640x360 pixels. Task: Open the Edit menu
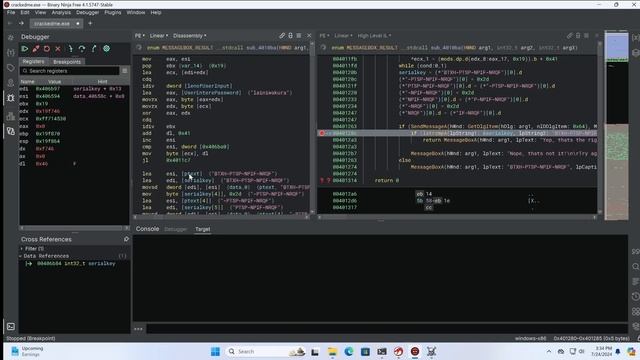point(25,13)
